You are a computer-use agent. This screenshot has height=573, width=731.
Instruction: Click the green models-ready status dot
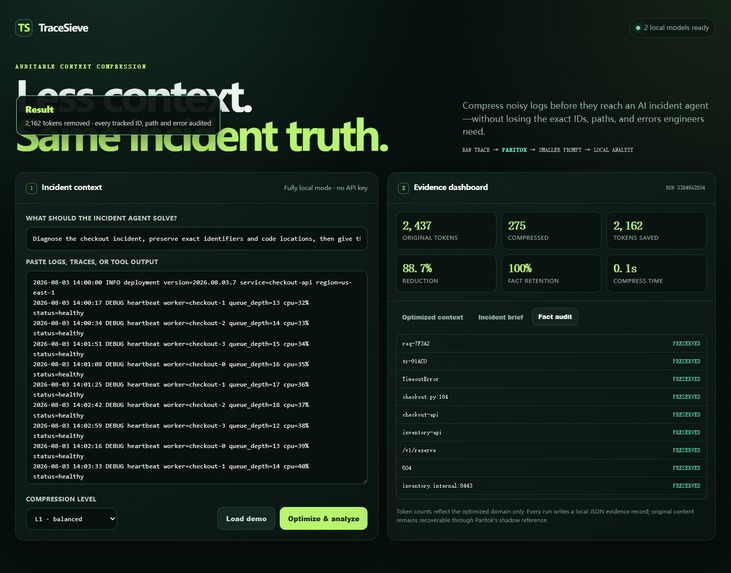tap(638, 28)
